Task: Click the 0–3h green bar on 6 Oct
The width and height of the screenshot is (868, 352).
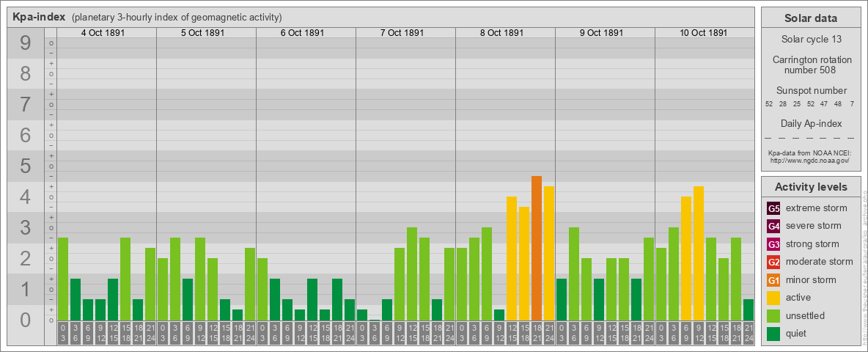Action: click(x=262, y=290)
